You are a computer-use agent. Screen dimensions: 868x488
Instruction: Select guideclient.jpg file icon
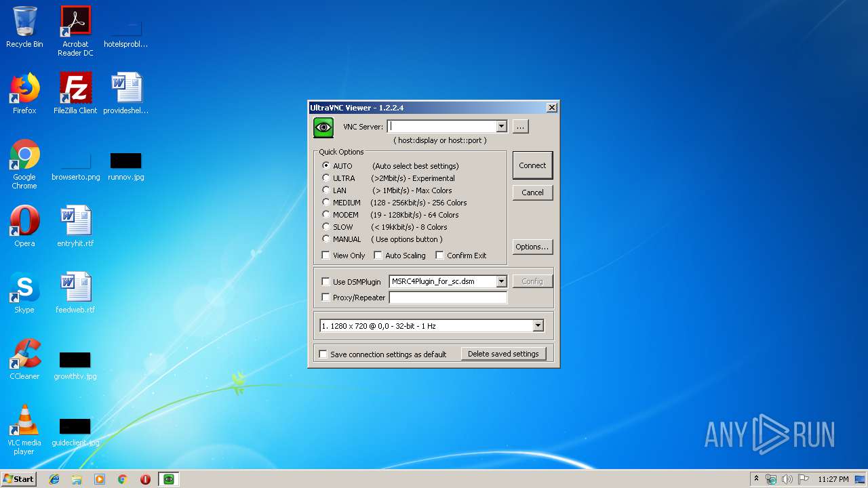[x=75, y=432]
